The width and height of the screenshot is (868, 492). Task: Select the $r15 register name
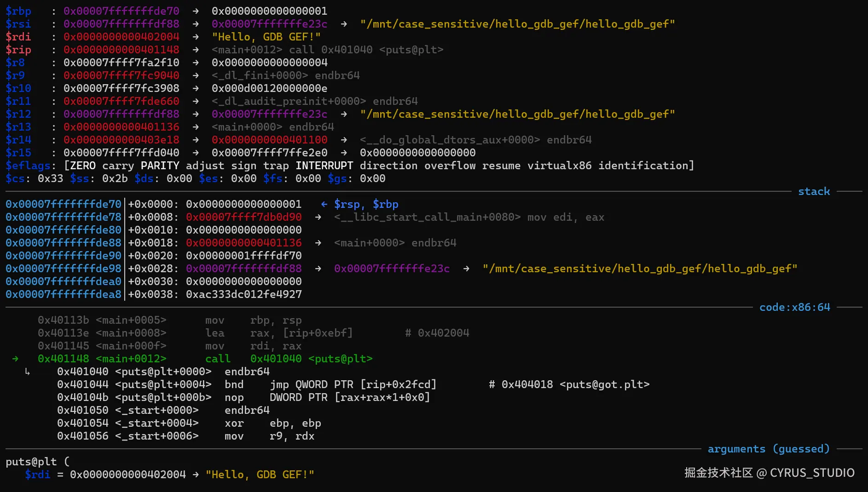[18, 153]
